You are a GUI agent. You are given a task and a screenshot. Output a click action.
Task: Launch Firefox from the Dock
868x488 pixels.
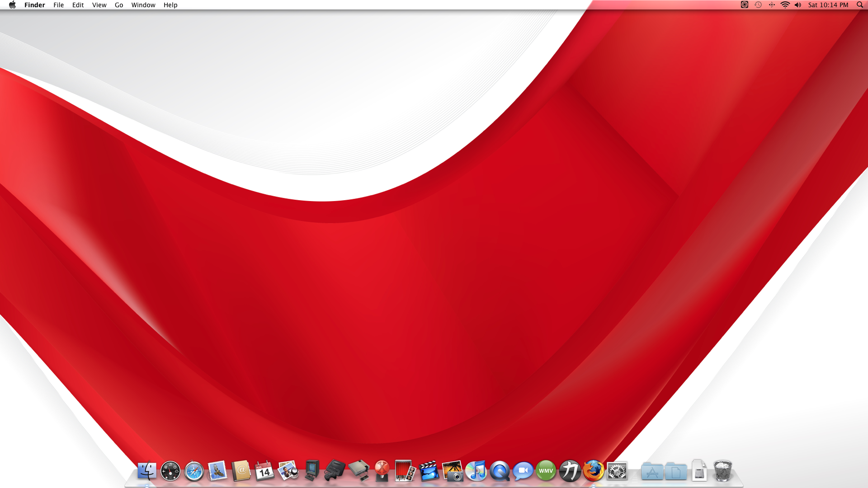(594, 471)
